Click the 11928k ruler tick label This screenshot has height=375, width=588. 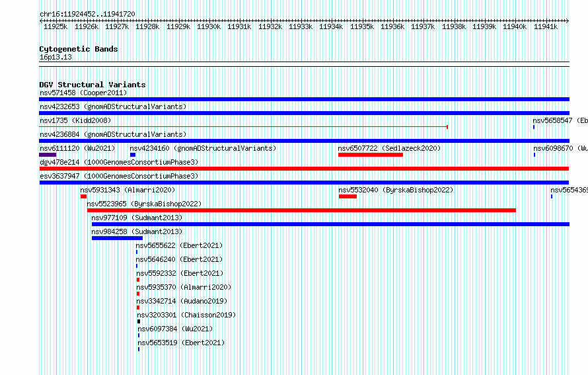click(147, 26)
